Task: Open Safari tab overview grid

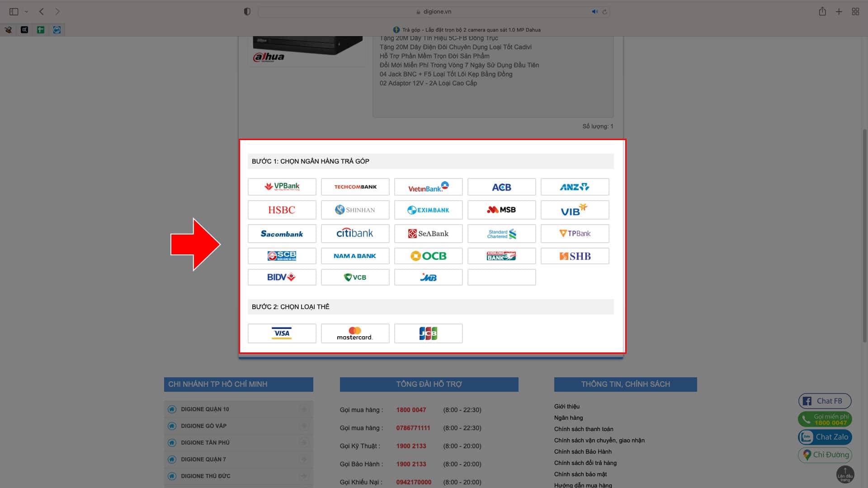Action: [x=855, y=12]
